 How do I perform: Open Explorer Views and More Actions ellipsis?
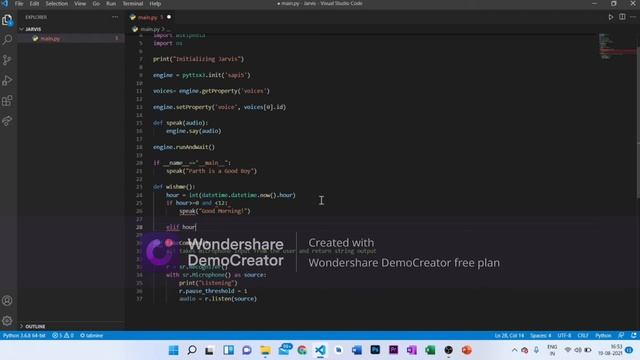pyautogui.click(x=115, y=17)
